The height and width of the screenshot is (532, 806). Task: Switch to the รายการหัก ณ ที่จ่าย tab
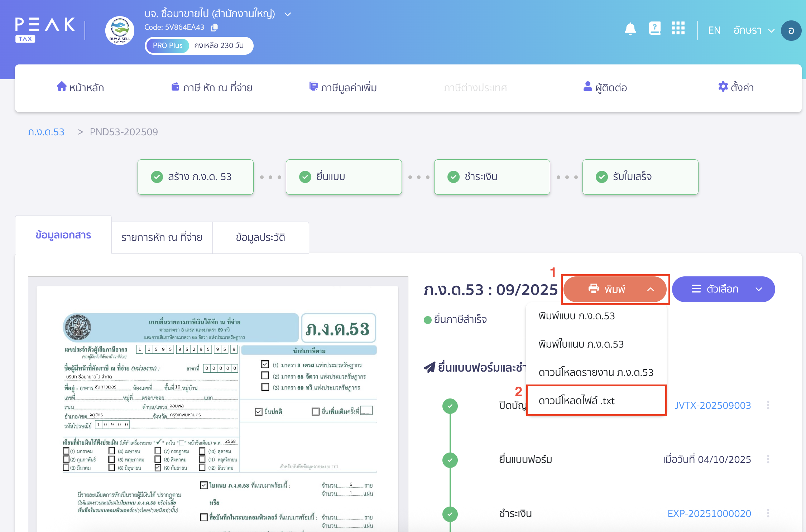(x=162, y=237)
